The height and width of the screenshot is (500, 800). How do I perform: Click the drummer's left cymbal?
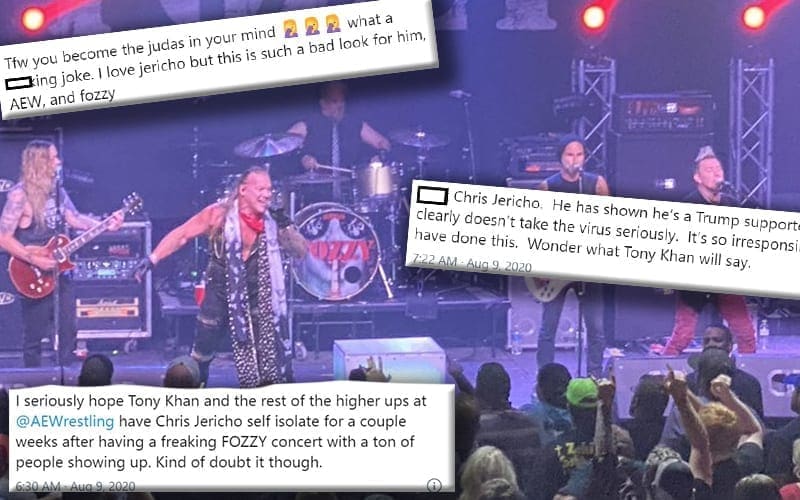coord(268,145)
